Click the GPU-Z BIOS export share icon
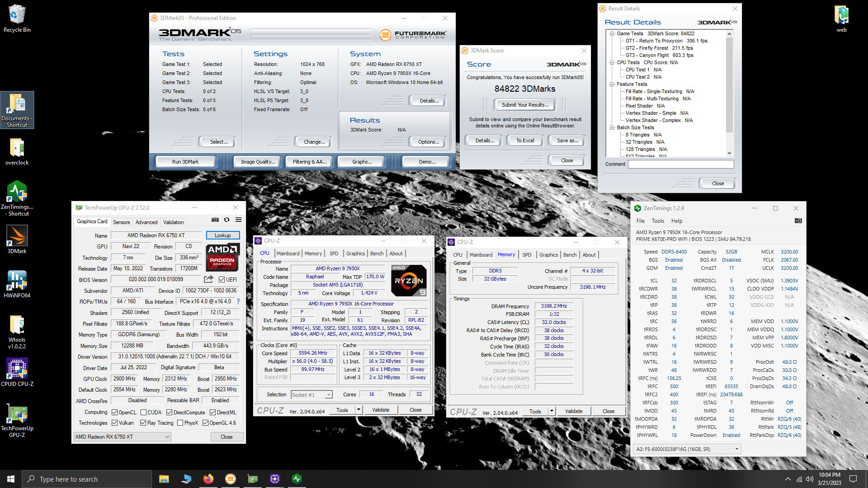The height and width of the screenshot is (488, 868). [208, 279]
